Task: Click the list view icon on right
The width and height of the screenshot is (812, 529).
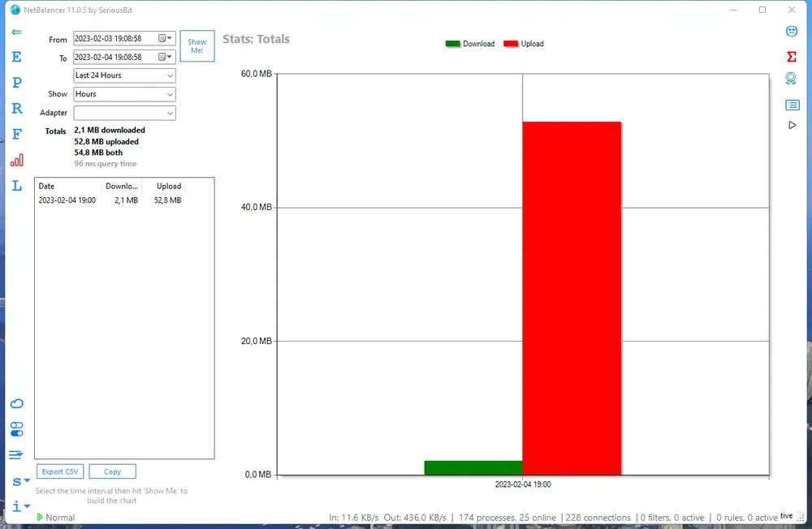Action: (793, 105)
